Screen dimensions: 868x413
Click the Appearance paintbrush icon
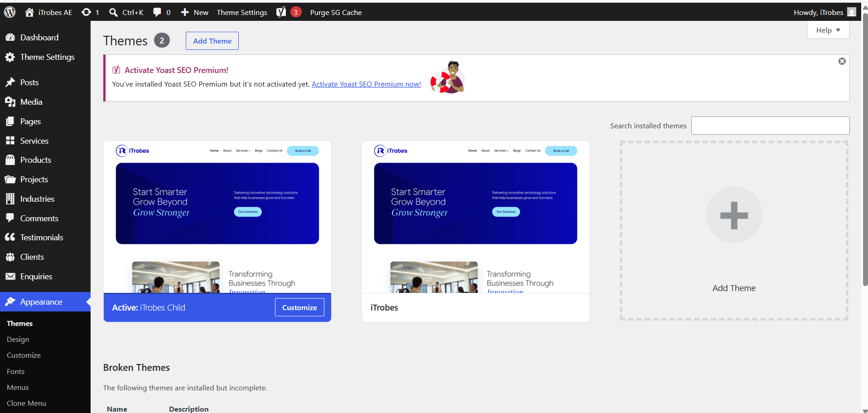(x=10, y=302)
